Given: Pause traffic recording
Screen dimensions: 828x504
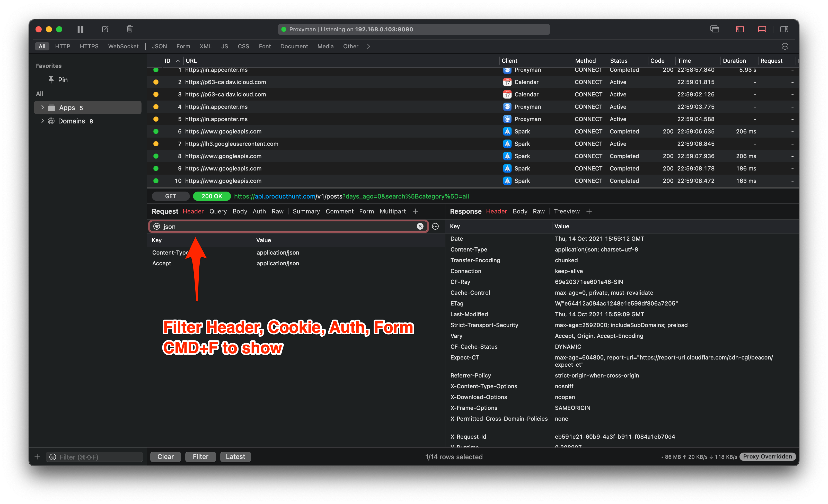Looking at the screenshot, I should [80, 29].
